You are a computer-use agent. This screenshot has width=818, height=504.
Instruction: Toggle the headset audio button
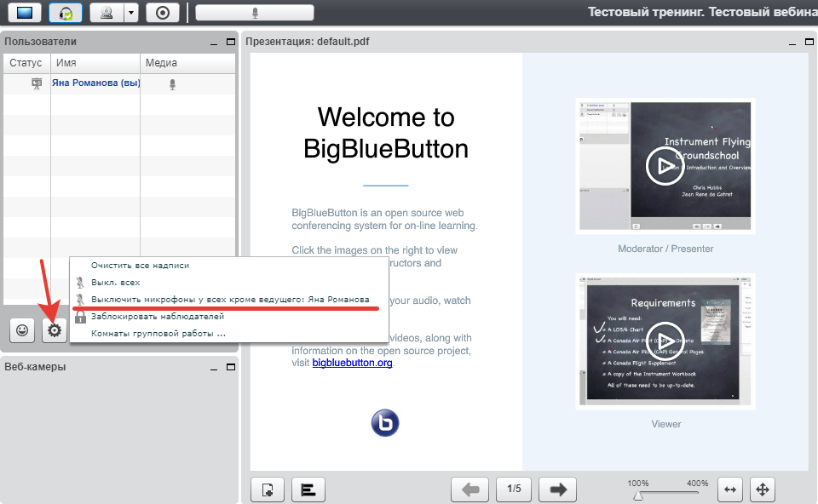tap(66, 13)
